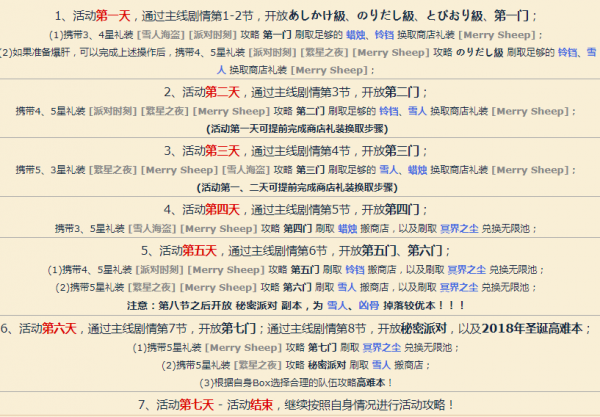Click [繁星之夜] in the day 2 line
600x417 pixels.
165,111
